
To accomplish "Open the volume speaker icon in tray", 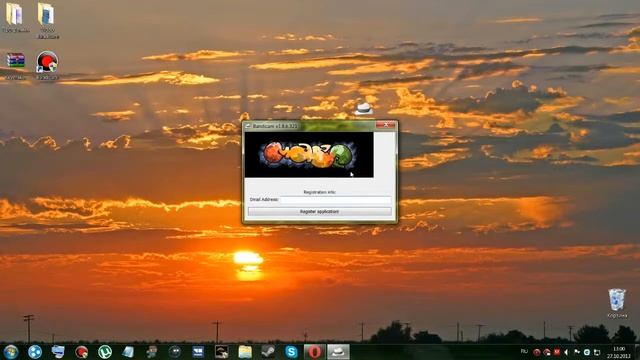I will pyautogui.click(x=567, y=352).
